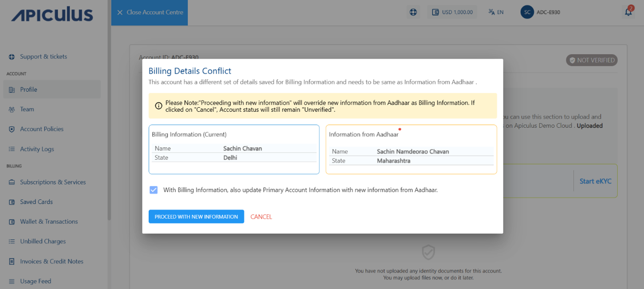Click the Invoices & Credit Notes icon
The image size is (644, 289).
pyautogui.click(x=12, y=262)
